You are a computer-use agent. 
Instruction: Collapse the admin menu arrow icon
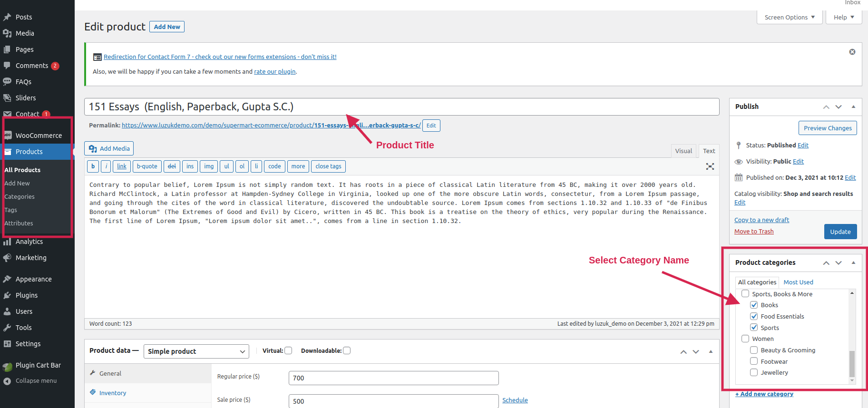tap(7, 381)
